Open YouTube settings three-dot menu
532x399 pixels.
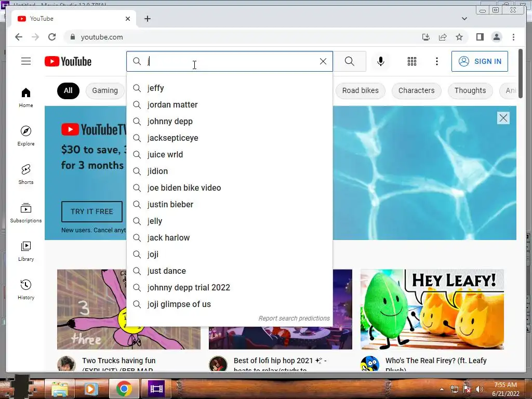click(436, 61)
